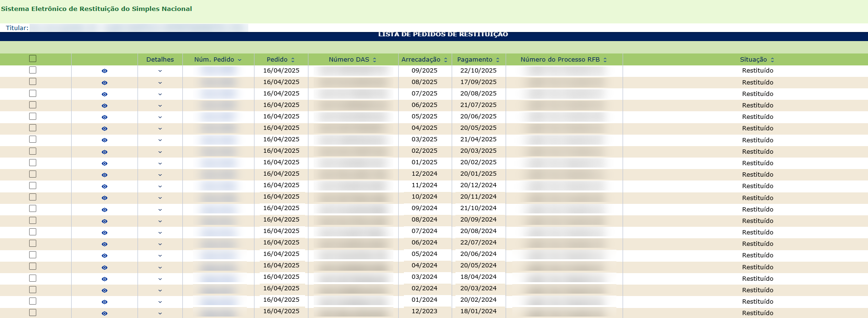Viewport: 868px width, 318px height.
Task: Click eye icon on the 04/2024 row
Action: pyautogui.click(x=105, y=267)
